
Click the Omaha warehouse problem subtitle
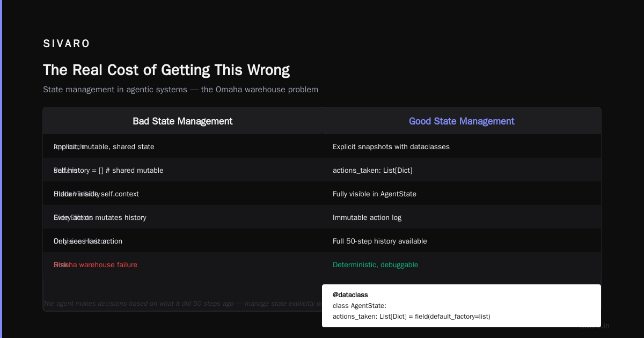[180, 90]
